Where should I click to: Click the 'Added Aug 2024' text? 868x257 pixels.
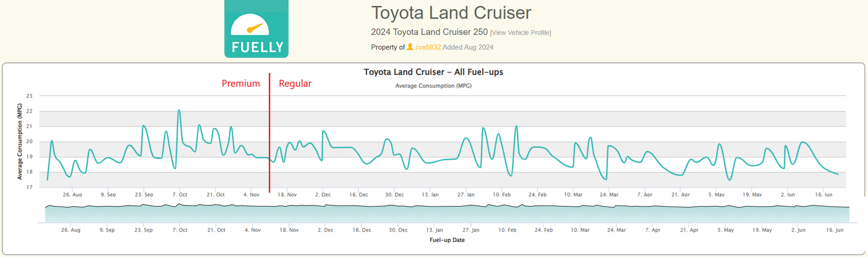(x=468, y=47)
